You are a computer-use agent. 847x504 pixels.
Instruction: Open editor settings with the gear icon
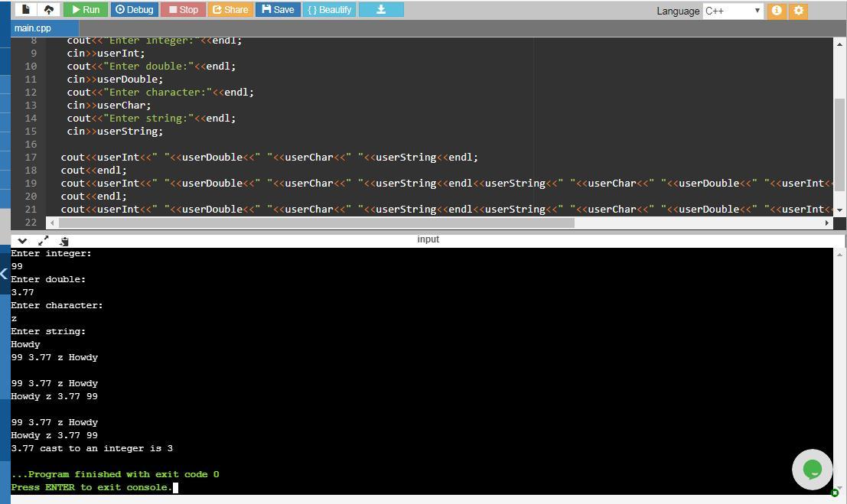coord(798,11)
